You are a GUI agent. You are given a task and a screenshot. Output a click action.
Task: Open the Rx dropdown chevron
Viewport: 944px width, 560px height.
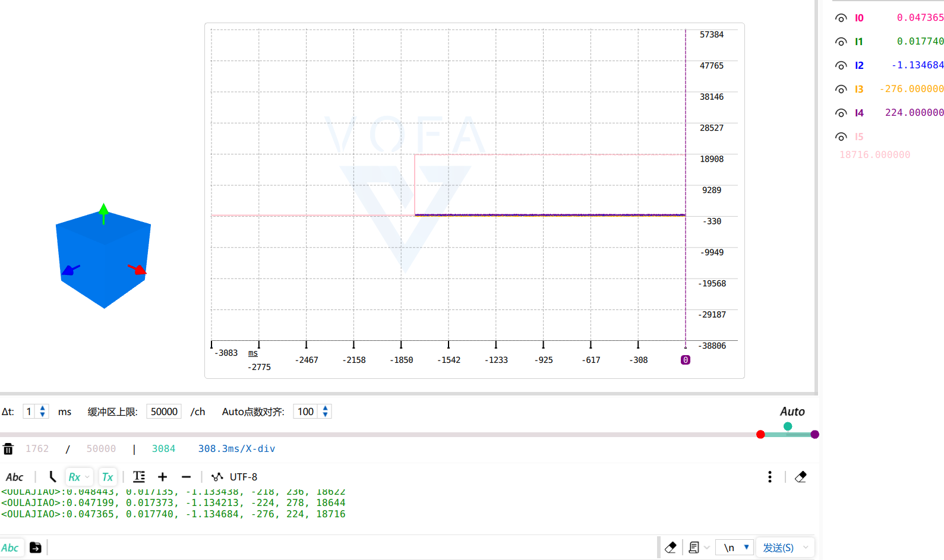click(87, 477)
